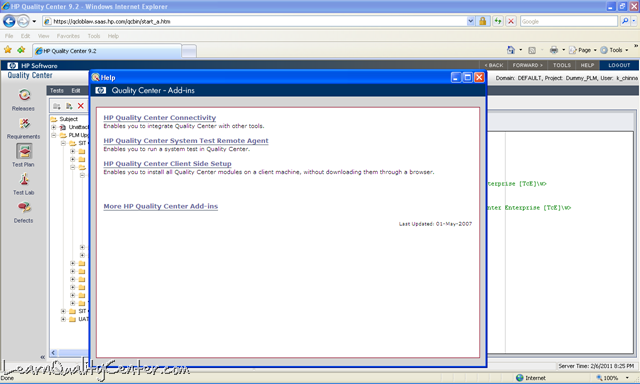The height and width of the screenshot is (384, 640).
Task: Open the recent pages dropdown arrow
Action: click(x=34, y=21)
